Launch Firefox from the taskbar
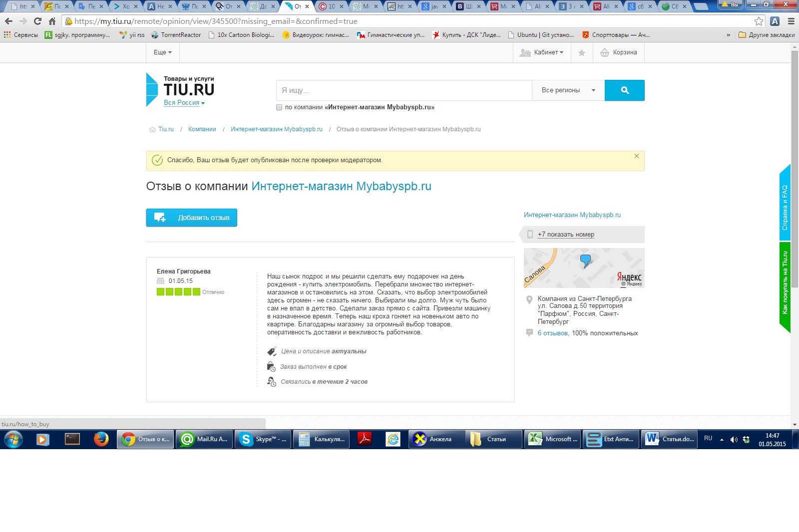The width and height of the screenshot is (799, 532). (x=101, y=439)
